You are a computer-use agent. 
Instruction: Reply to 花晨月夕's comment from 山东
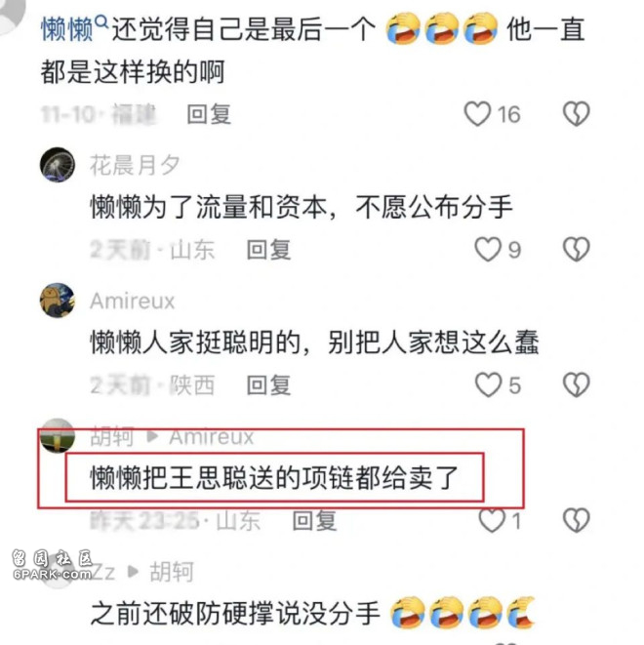point(269,250)
